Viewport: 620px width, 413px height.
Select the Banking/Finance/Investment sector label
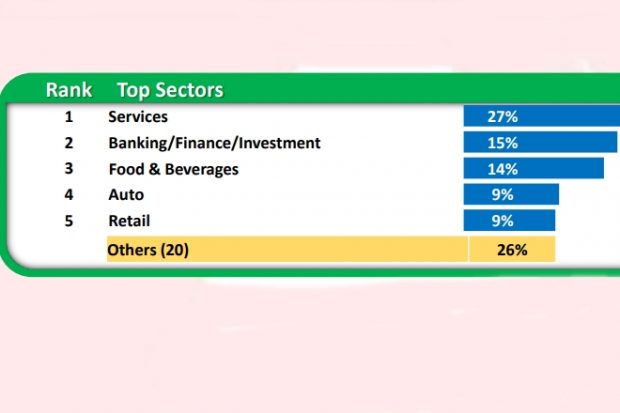[x=214, y=143]
